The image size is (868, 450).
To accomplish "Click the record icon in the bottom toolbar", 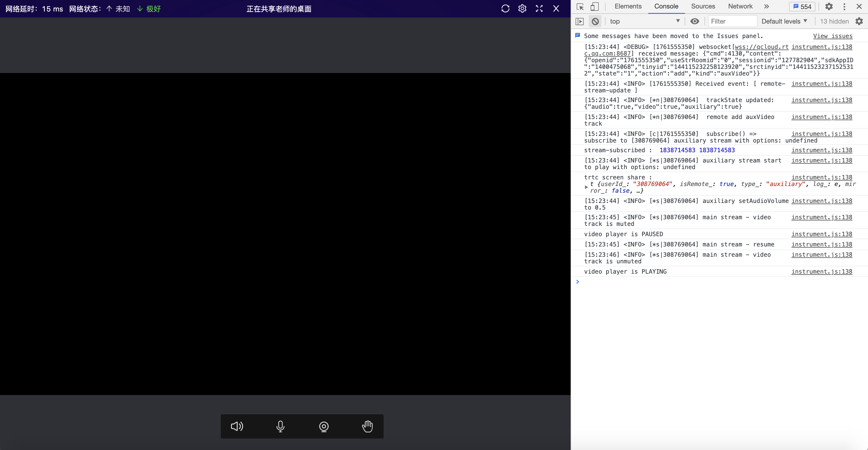I will coord(324,426).
